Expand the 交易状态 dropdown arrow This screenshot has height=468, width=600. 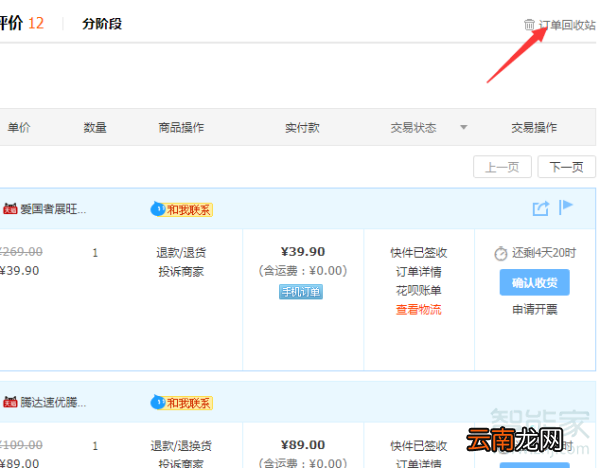463,127
